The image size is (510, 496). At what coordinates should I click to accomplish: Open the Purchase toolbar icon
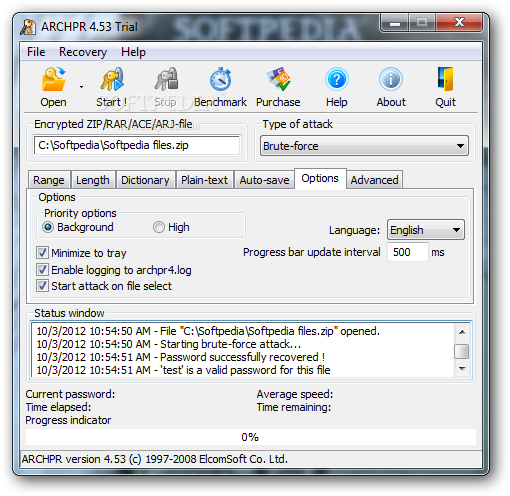pos(279,79)
